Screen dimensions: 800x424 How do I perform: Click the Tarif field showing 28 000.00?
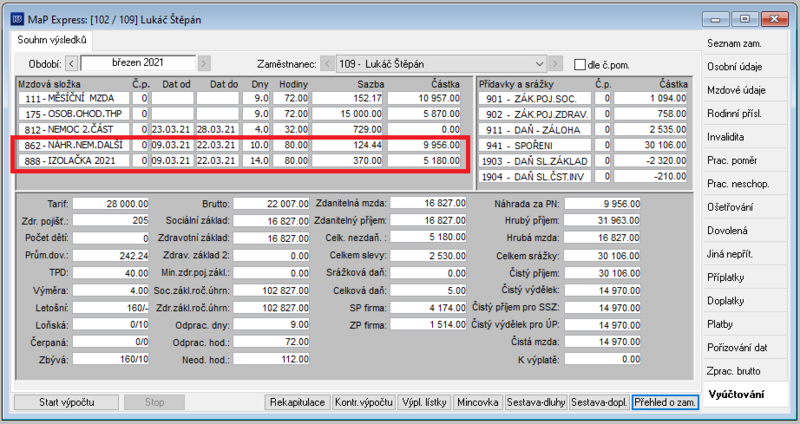tap(111, 204)
